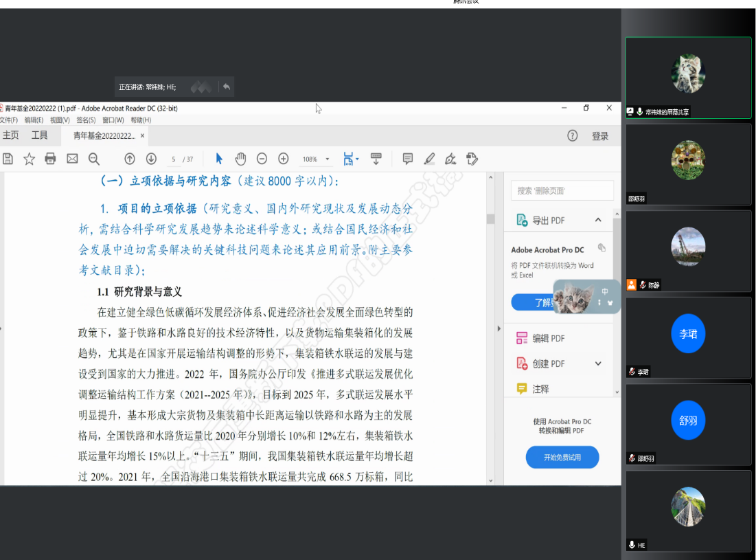Click the Save file icon in toolbar
This screenshot has height=560, width=756.
[8, 159]
